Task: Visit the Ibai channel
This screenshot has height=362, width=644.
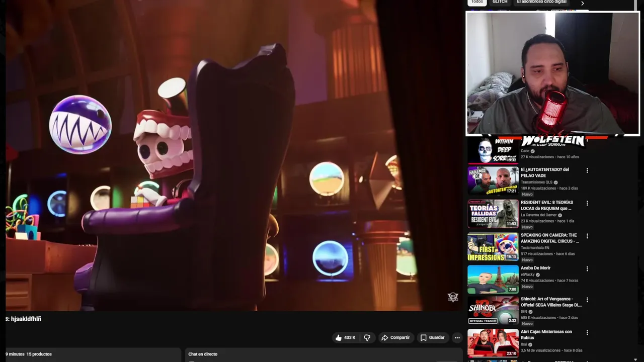Action: pos(524,344)
